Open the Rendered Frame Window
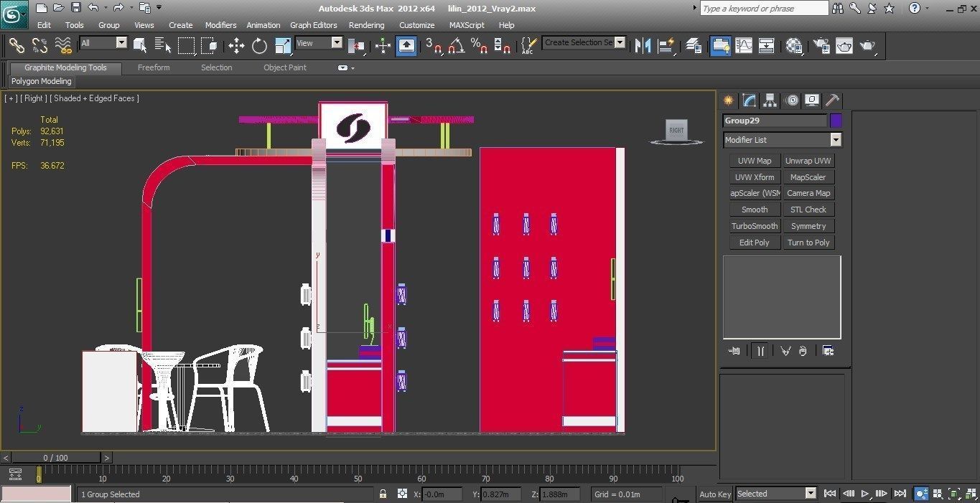Screen dimensions: 980x503 tap(844, 46)
